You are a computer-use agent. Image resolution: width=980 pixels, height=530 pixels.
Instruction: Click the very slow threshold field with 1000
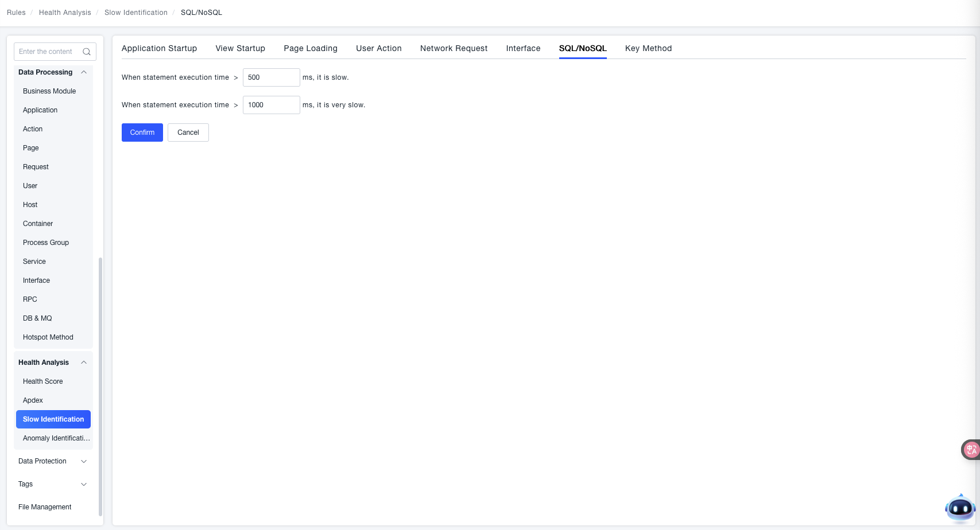tap(271, 105)
